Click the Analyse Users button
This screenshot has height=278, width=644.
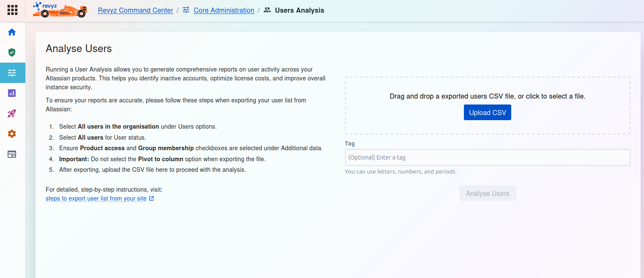(488, 193)
